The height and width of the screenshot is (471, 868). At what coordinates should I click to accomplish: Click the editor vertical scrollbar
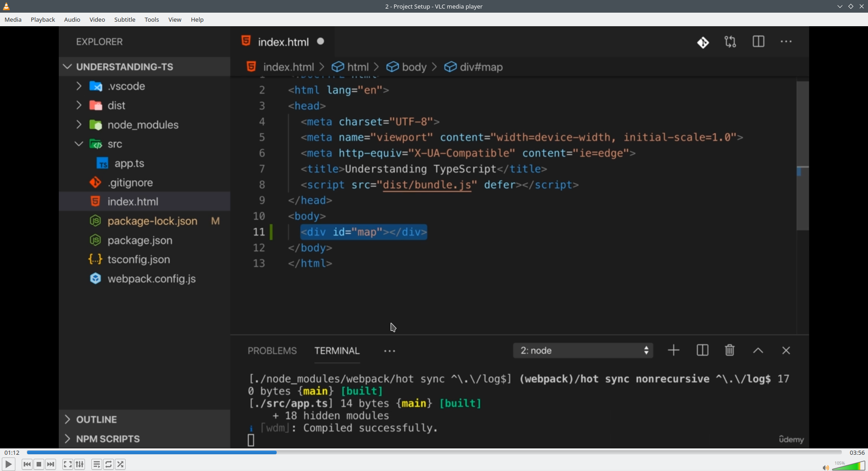(x=802, y=156)
